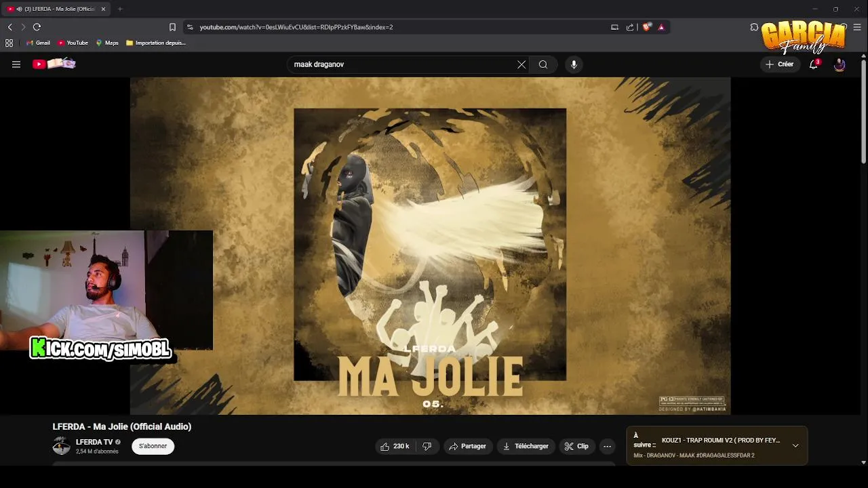Viewport: 868px width, 488px height.
Task: Open the account avatar menu
Action: pos(840,64)
